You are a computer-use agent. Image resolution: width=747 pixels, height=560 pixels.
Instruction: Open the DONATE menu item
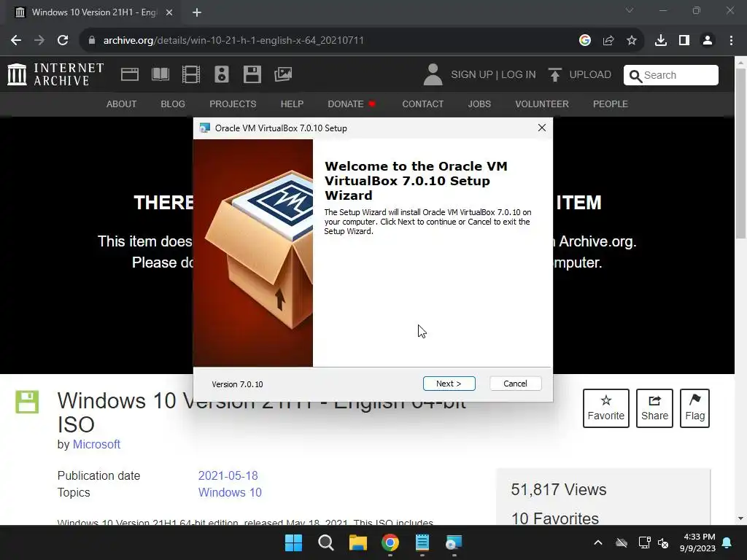tap(352, 104)
